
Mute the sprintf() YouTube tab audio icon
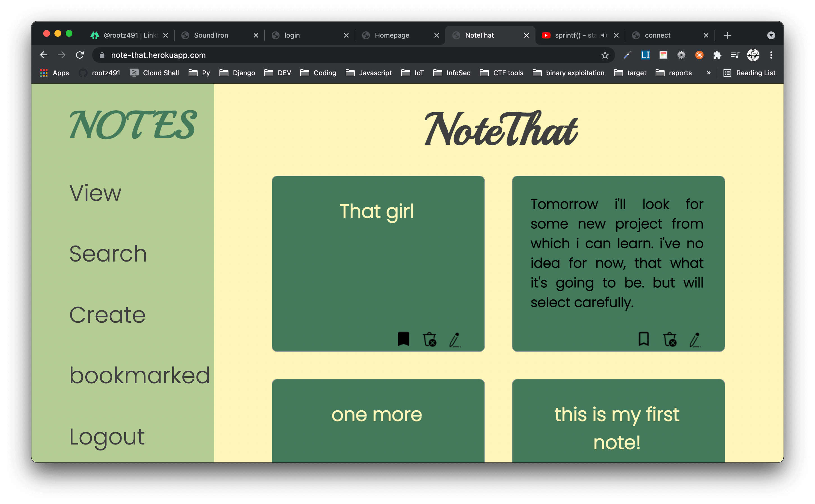coord(604,35)
